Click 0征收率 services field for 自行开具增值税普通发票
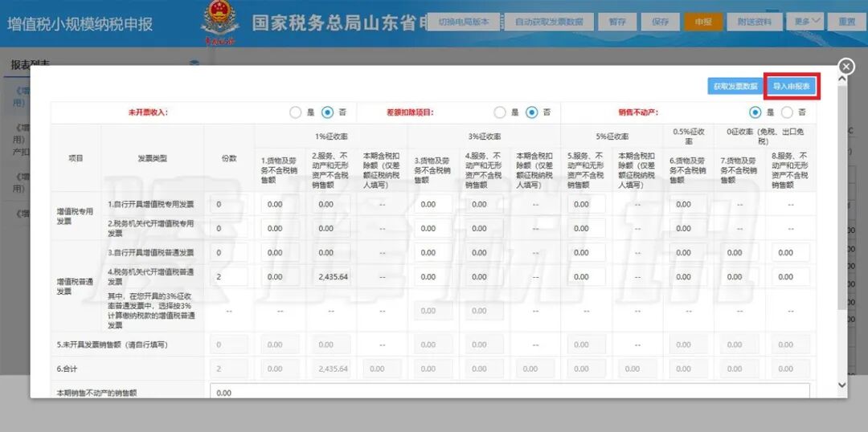Image resolution: width=868 pixels, height=432 pixels. click(x=791, y=253)
